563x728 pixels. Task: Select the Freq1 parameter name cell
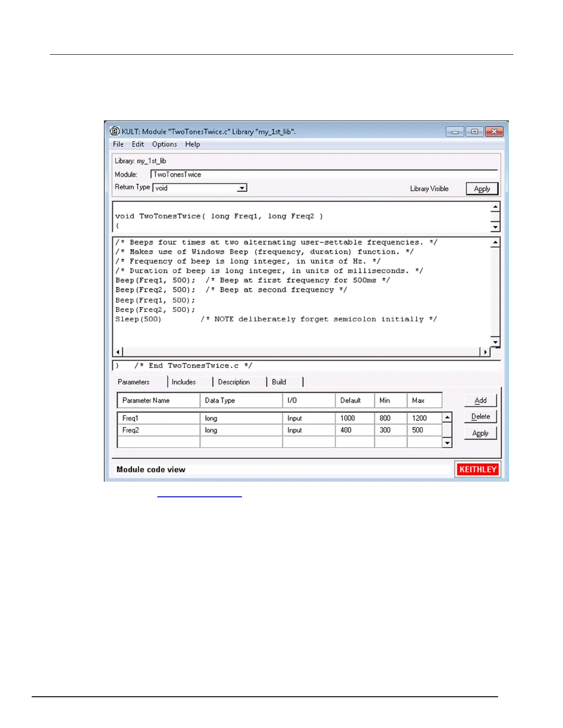coord(159,418)
